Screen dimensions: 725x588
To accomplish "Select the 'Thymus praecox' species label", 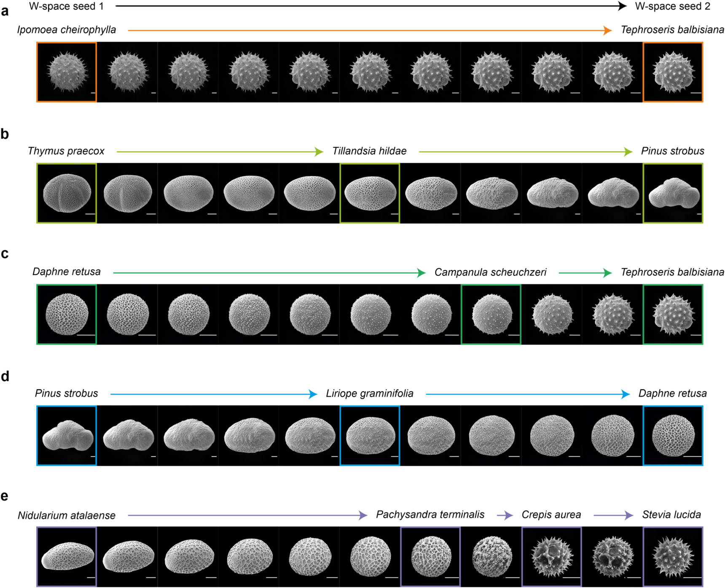I will 66,151.
